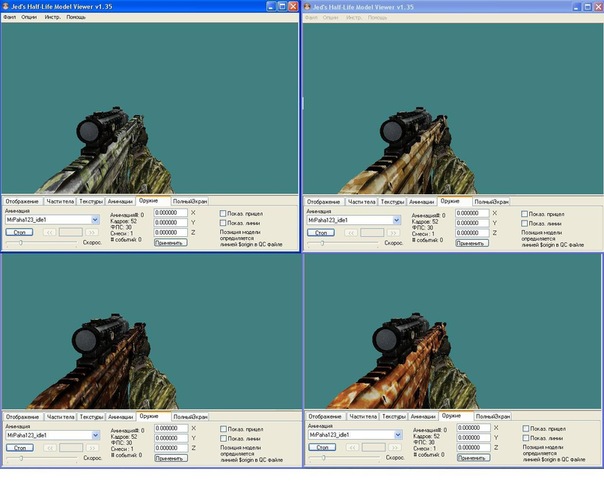Viewport: 604px width, 483px height.
Task: Expand MiPaha123_idle1 animation dropdown in top-right window
Action: [396, 220]
